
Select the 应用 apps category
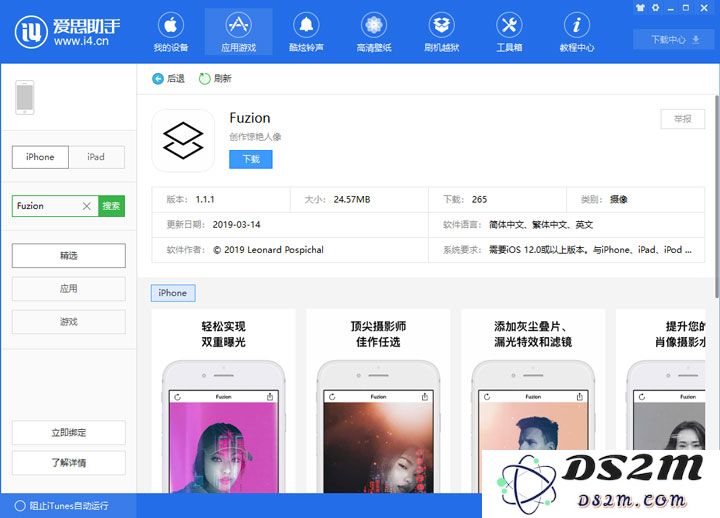[68, 289]
